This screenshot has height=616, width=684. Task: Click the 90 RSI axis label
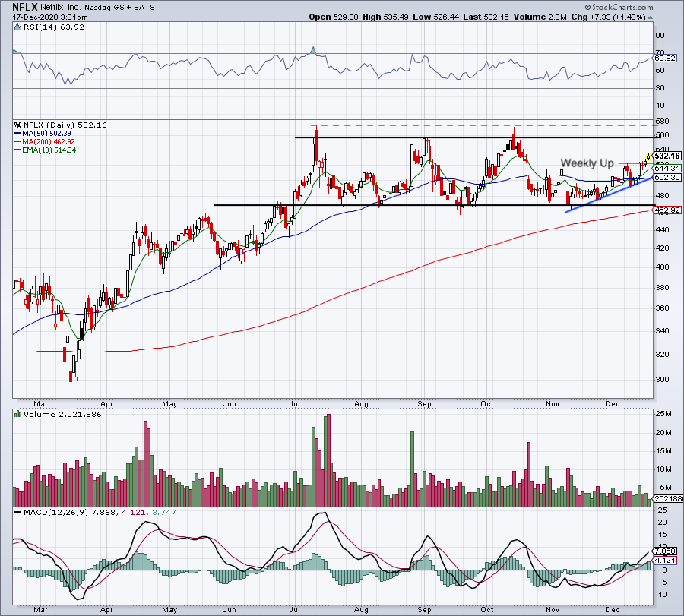click(x=660, y=36)
